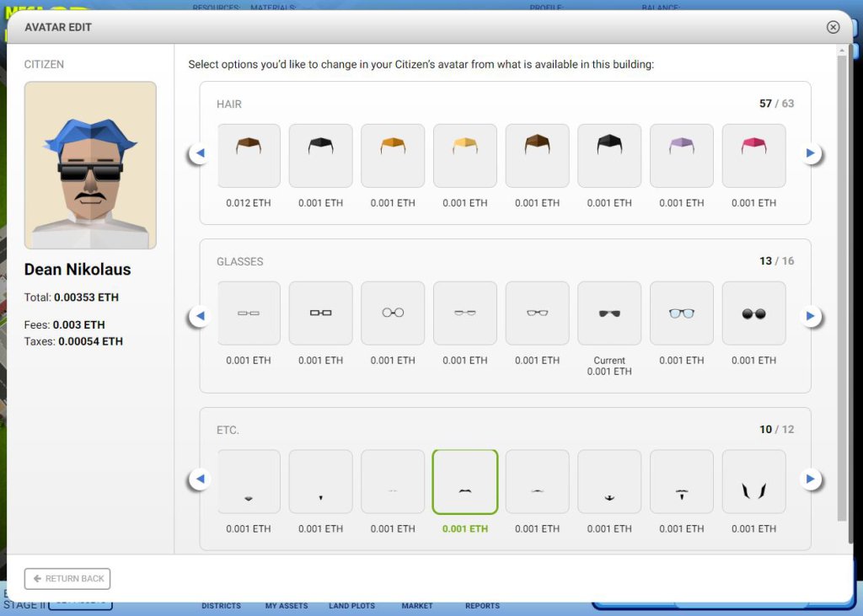Click Dean Nikolaus avatar portrait

tap(90, 165)
